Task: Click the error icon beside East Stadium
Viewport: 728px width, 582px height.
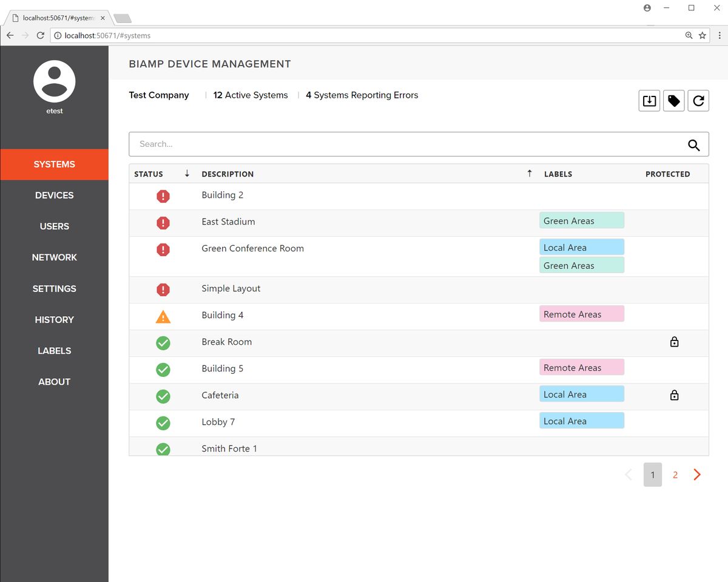Action: (163, 223)
